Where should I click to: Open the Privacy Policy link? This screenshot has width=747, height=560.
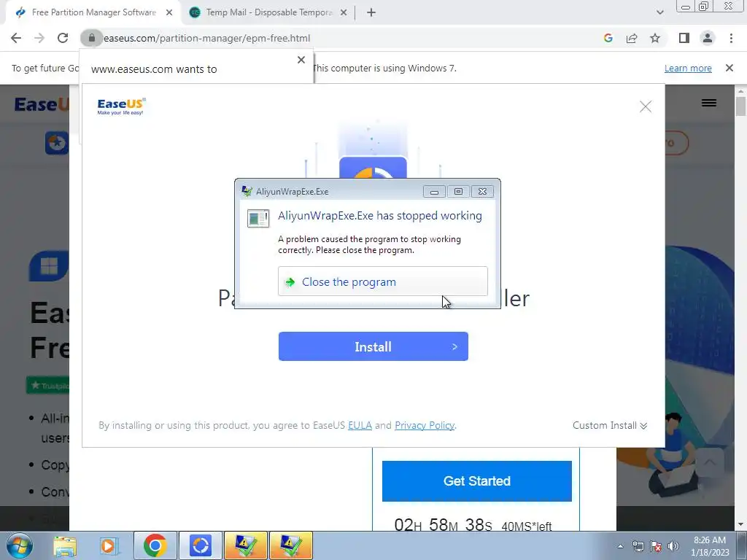click(425, 425)
